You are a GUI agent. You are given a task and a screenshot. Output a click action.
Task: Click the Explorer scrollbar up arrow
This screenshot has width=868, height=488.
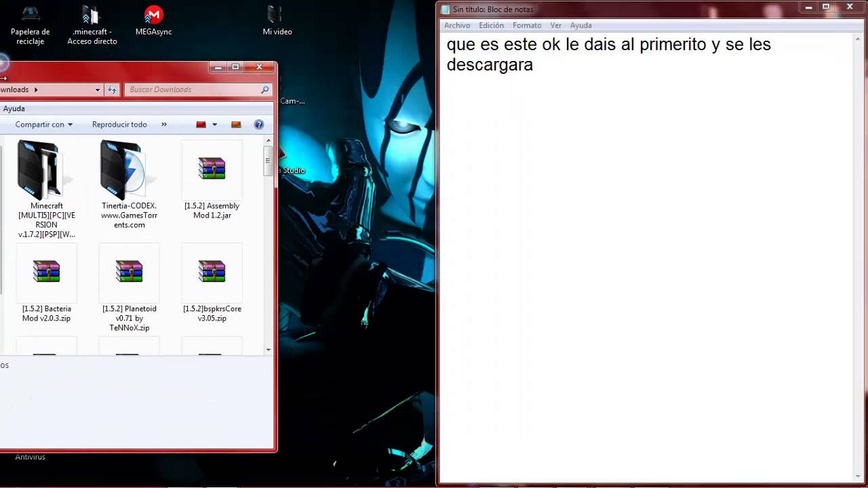(269, 140)
